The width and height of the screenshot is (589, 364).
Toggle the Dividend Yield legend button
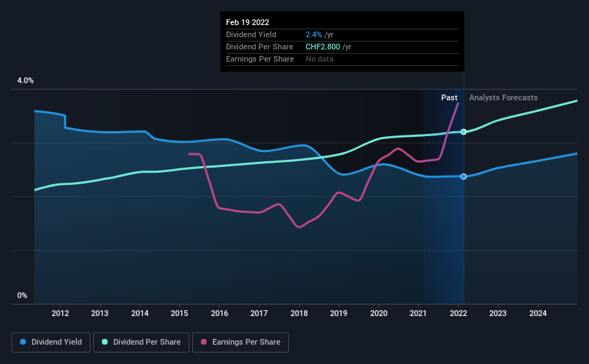point(51,343)
